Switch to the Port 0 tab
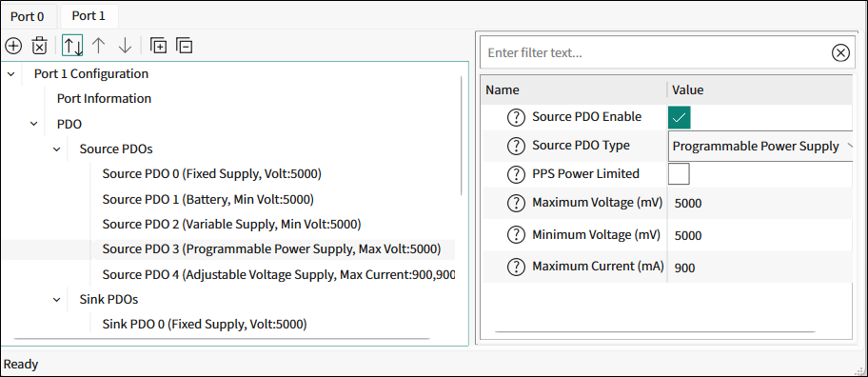868x377 pixels. pyautogui.click(x=27, y=16)
